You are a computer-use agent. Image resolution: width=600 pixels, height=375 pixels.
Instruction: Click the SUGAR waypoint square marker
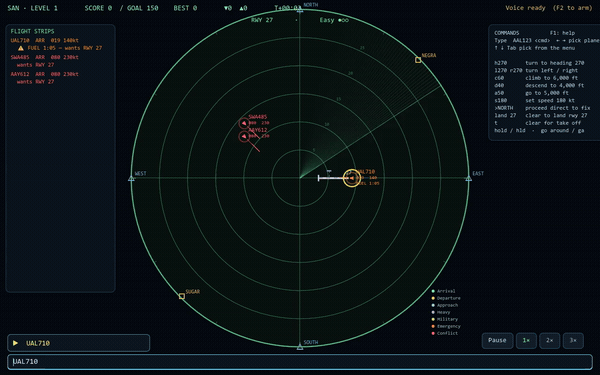click(x=182, y=296)
